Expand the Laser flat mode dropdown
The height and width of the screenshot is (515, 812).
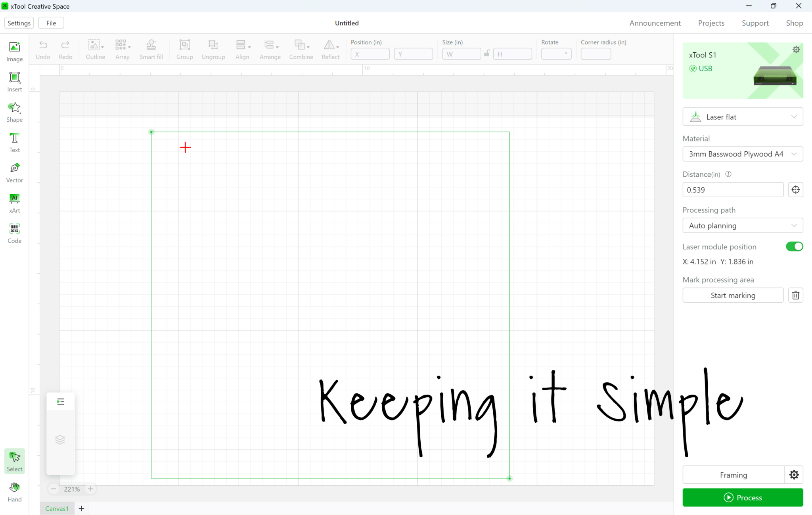tap(743, 117)
